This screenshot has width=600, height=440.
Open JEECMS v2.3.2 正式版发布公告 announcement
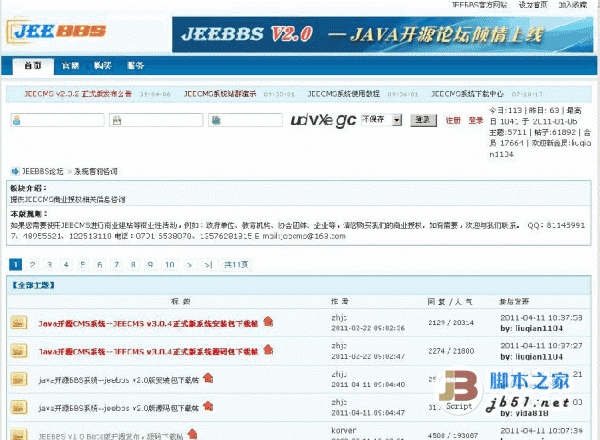(x=78, y=94)
